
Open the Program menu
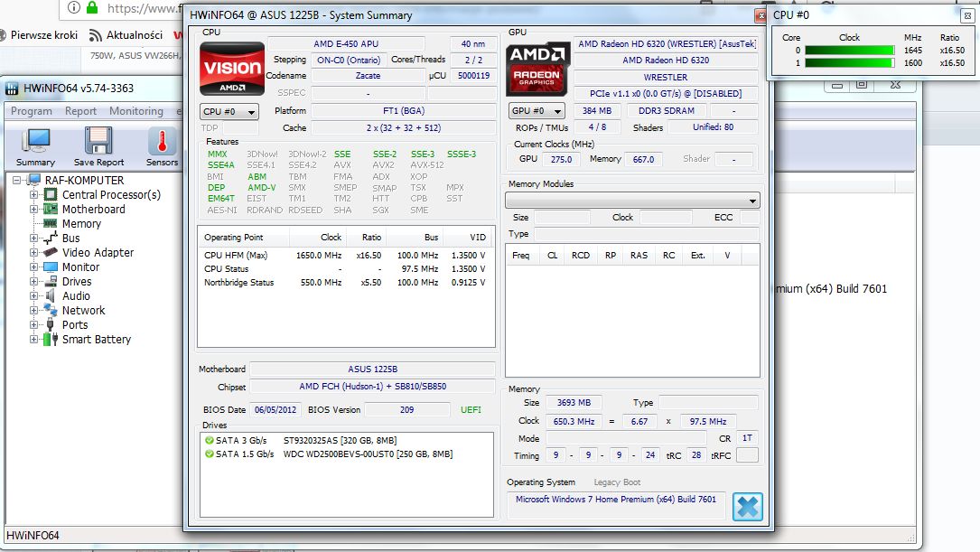[32, 110]
